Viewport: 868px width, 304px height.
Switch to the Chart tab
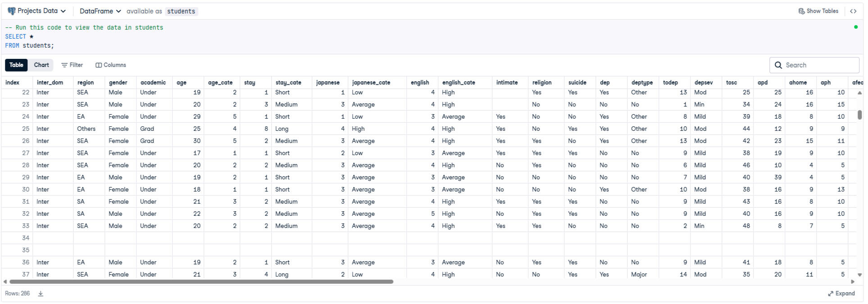point(41,65)
